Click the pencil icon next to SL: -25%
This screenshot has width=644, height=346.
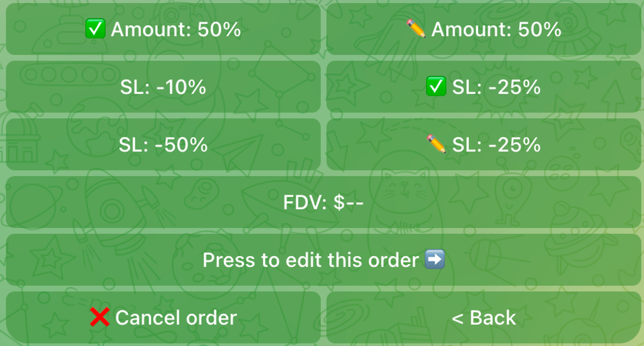pyautogui.click(x=436, y=144)
